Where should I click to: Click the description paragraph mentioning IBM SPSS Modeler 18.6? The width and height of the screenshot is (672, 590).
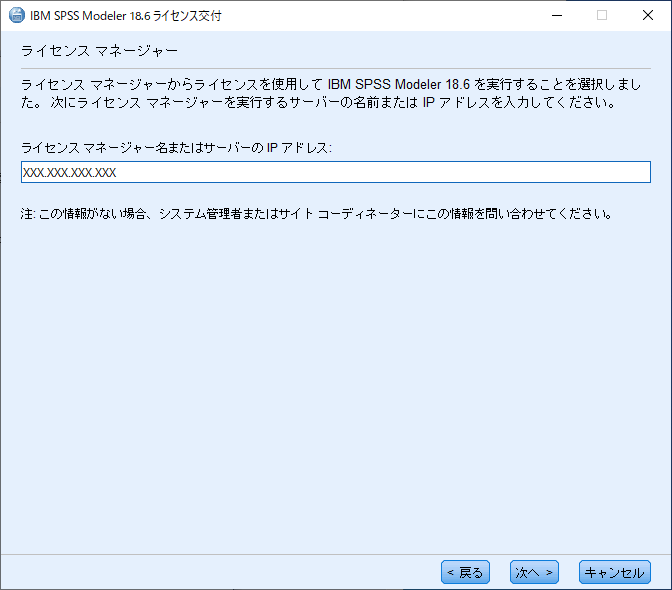(x=330, y=93)
